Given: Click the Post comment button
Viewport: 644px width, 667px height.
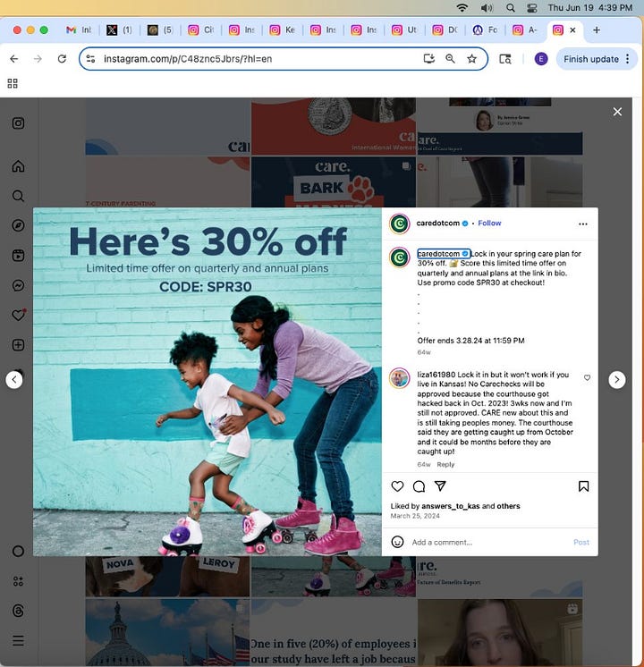Looking at the screenshot, I should [581, 543].
